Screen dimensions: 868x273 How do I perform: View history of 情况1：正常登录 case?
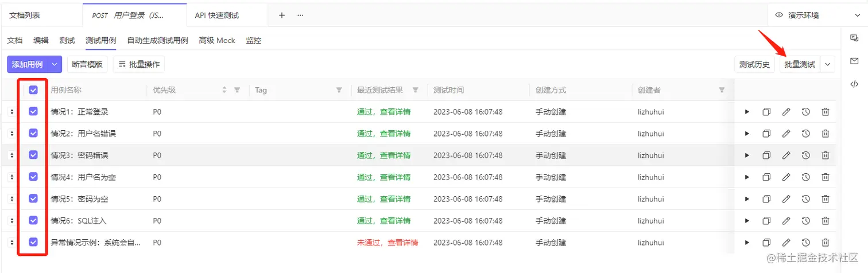[806, 112]
